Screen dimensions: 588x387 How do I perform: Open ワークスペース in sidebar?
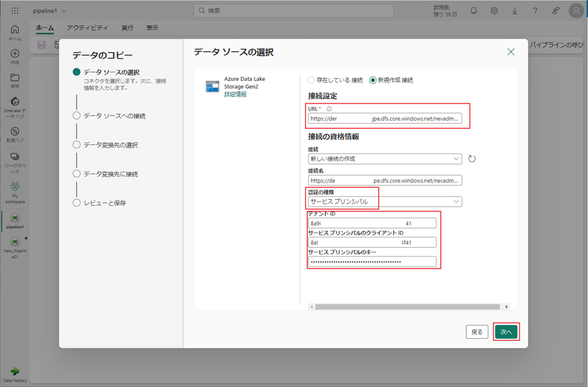pyautogui.click(x=15, y=163)
